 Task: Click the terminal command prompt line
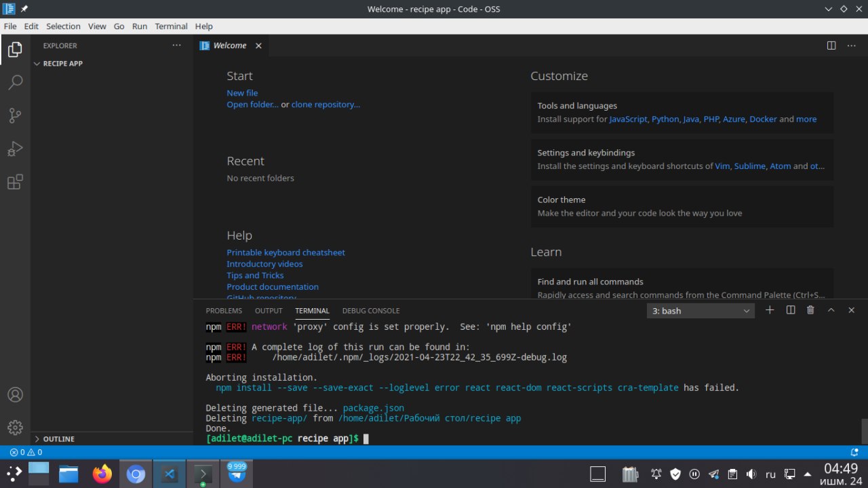tap(287, 438)
